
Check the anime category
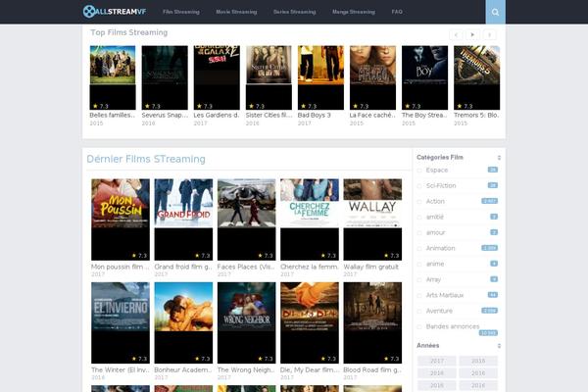click(419, 265)
